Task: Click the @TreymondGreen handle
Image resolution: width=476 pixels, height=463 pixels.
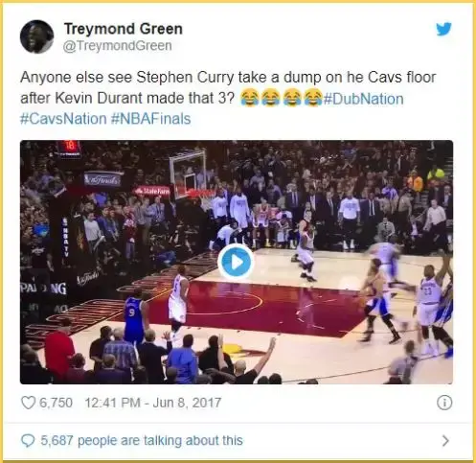Action: (118, 45)
